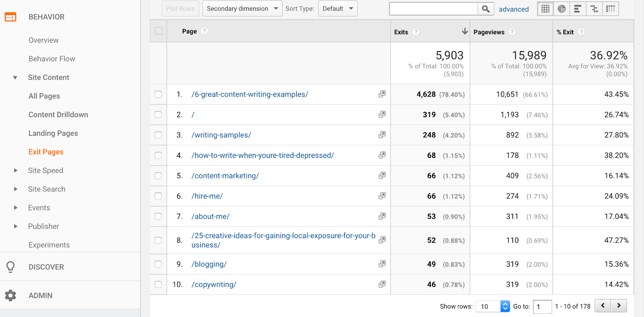
Task: Check the /writing-samples/ row checkbox
Action: (x=158, y=135)
